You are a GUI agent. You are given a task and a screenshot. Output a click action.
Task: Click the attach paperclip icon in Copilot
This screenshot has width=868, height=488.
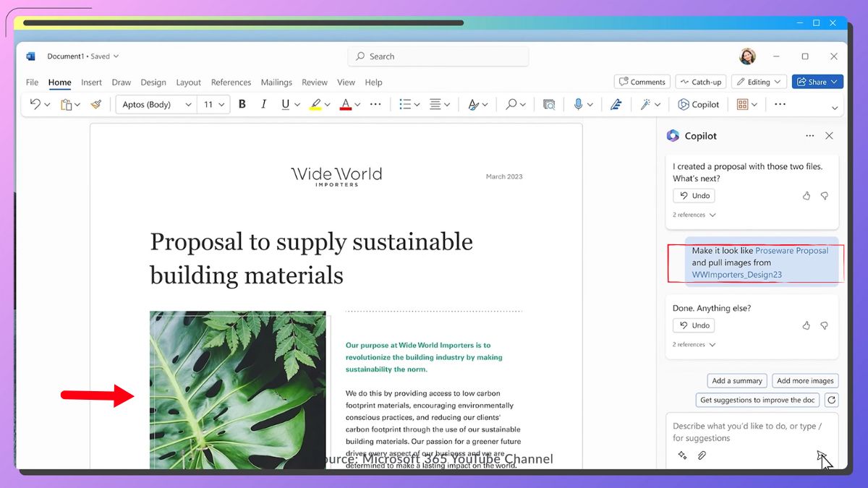701,455
